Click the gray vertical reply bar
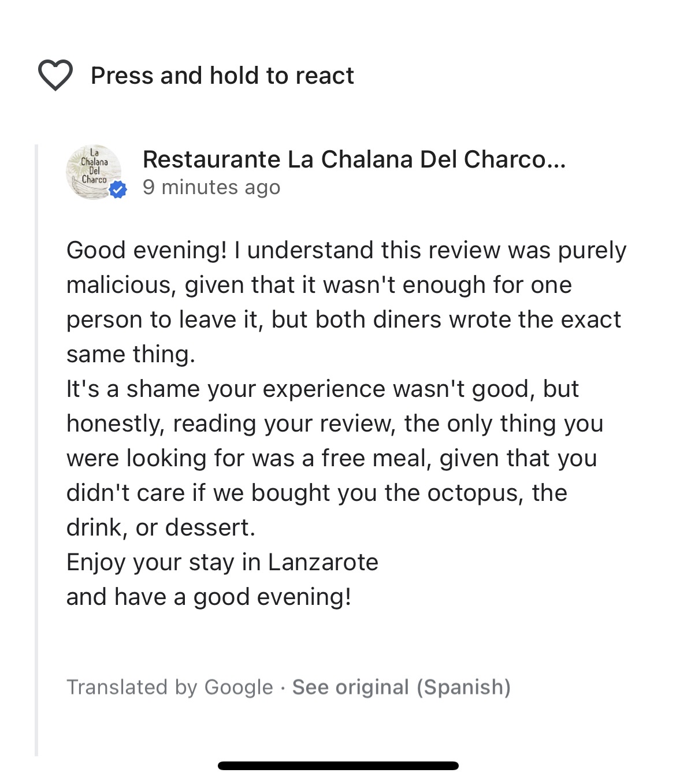 click(36, 449)
